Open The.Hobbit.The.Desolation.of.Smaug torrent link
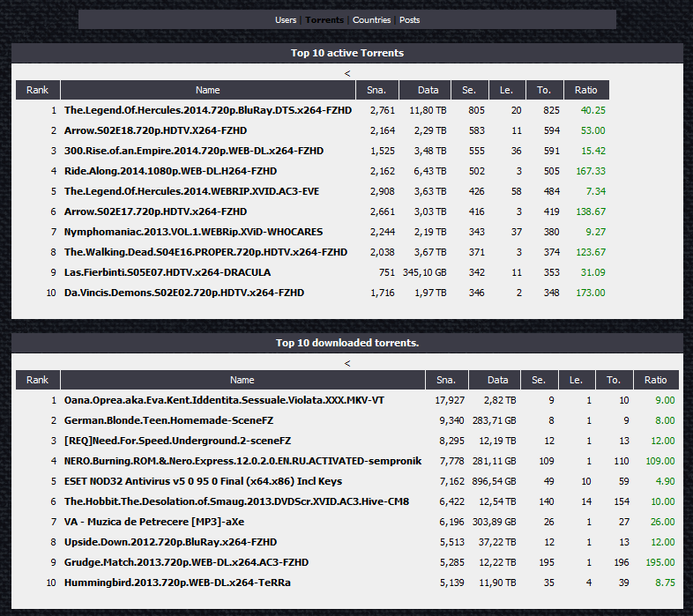Screen dimensions: 693x616 tap(236, 501)
